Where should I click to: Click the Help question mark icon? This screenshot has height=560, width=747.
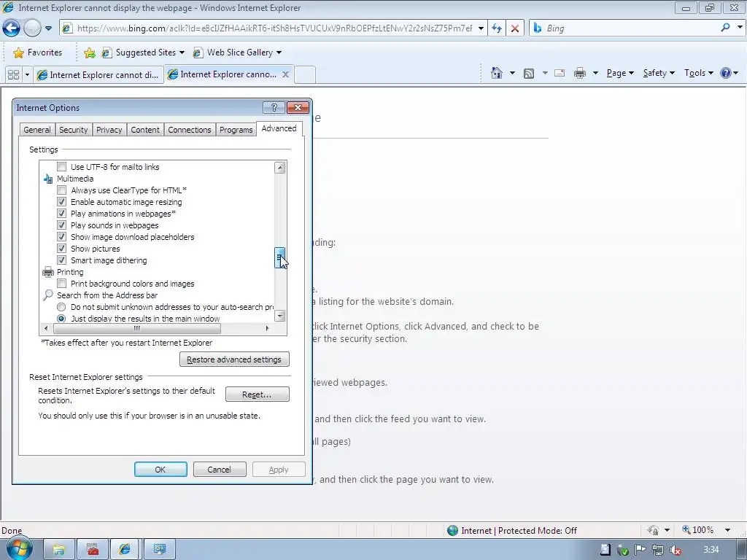[x=726, y=73]
